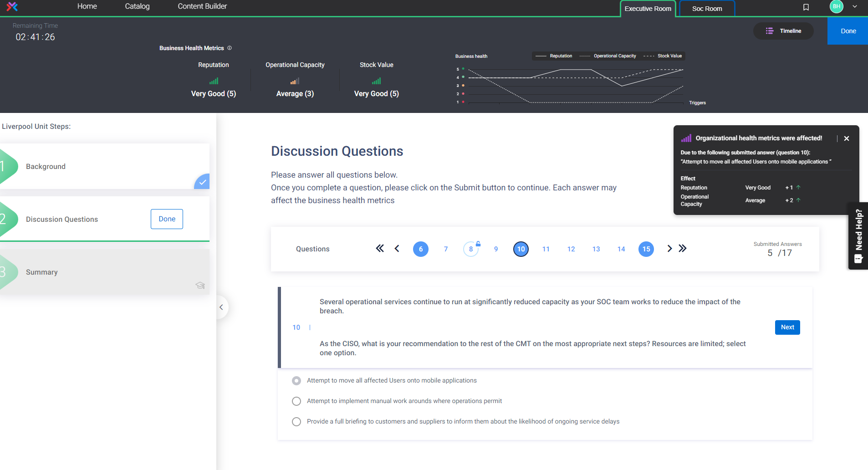Click the Operational Capacity up arrow in notification
Screen dimensions: 868x470
pyautogui.click(x=798, y=200)
